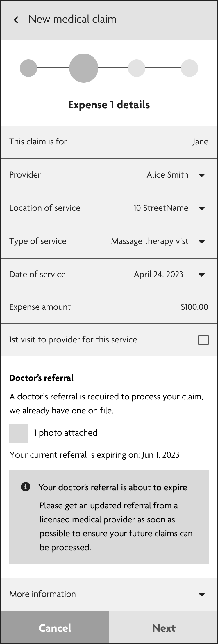Open the attached referral photo thumbnail
Viewport: 218px width, 644px height.
19,433
